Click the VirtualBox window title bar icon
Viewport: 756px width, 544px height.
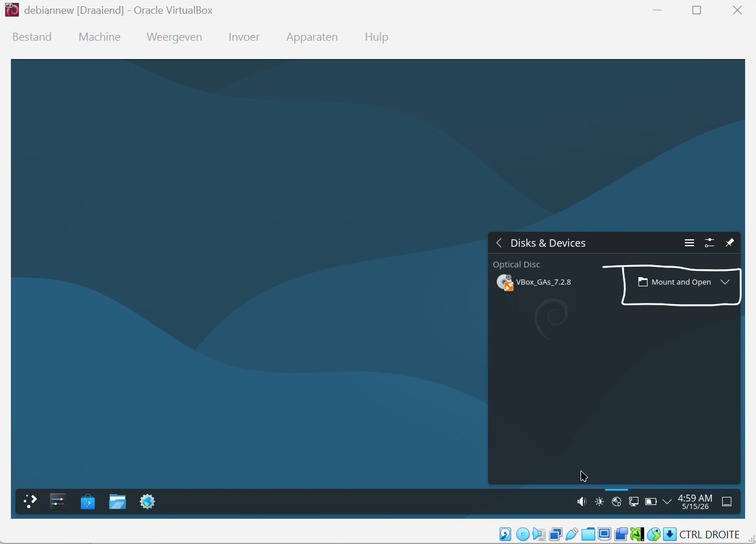[12, 10]
